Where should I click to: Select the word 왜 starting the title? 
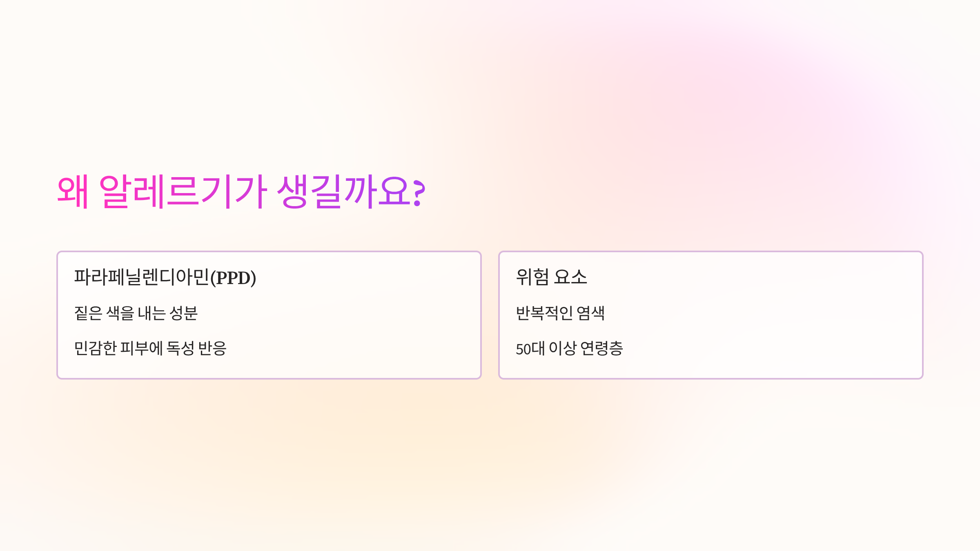[73, 191]
